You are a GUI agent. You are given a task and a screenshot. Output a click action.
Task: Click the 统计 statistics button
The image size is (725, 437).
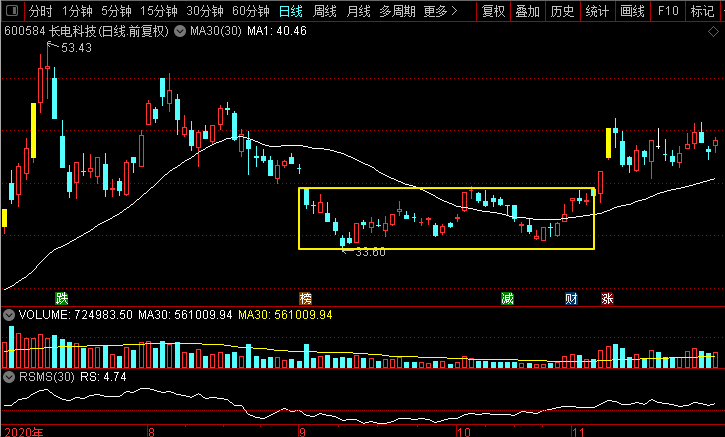597,11
